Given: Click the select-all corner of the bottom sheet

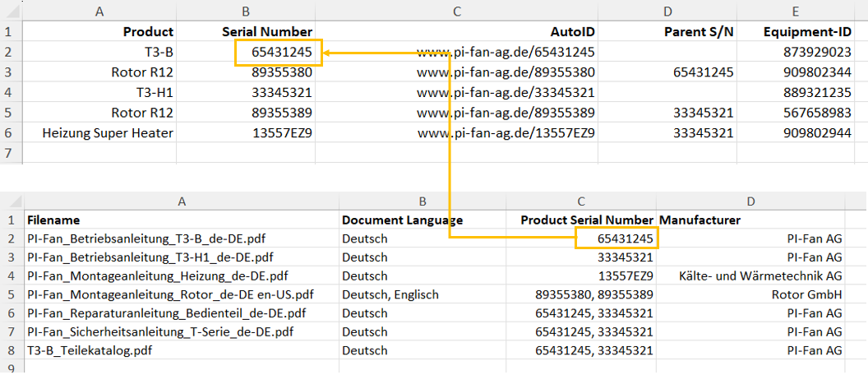Looking at the screenshot, I should [11, 201].
